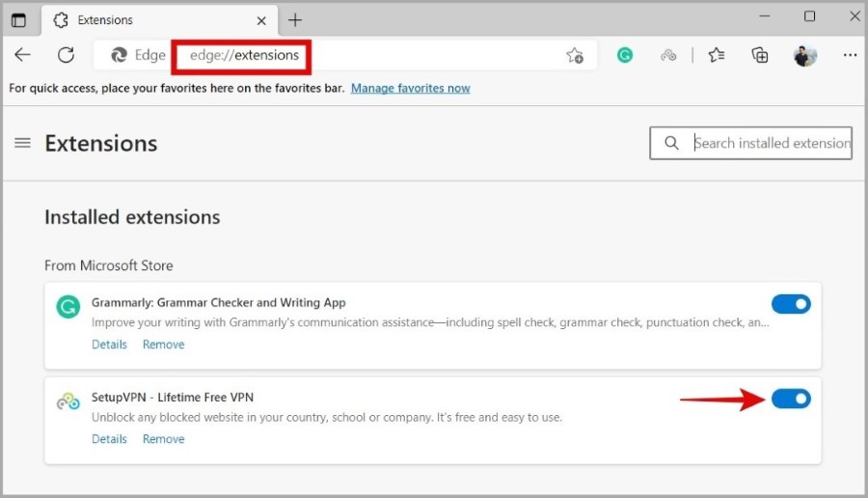Add this page to favorites star icon

click(575, 55)
